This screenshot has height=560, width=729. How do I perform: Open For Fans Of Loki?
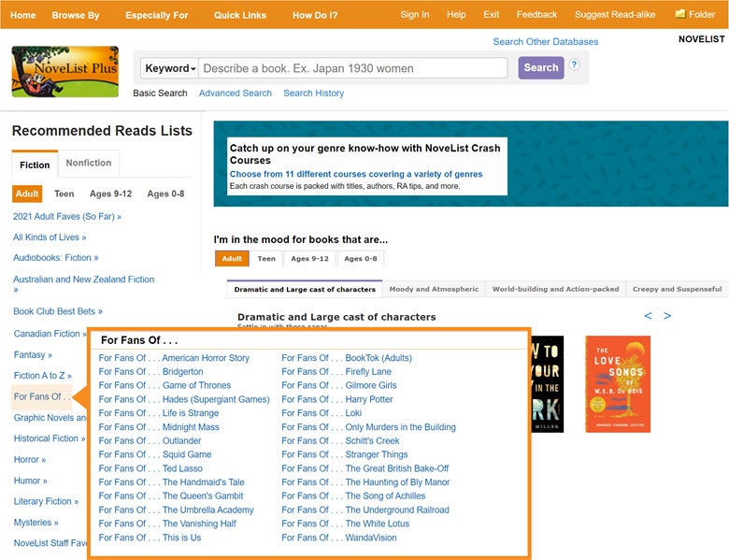click(322, 413)
